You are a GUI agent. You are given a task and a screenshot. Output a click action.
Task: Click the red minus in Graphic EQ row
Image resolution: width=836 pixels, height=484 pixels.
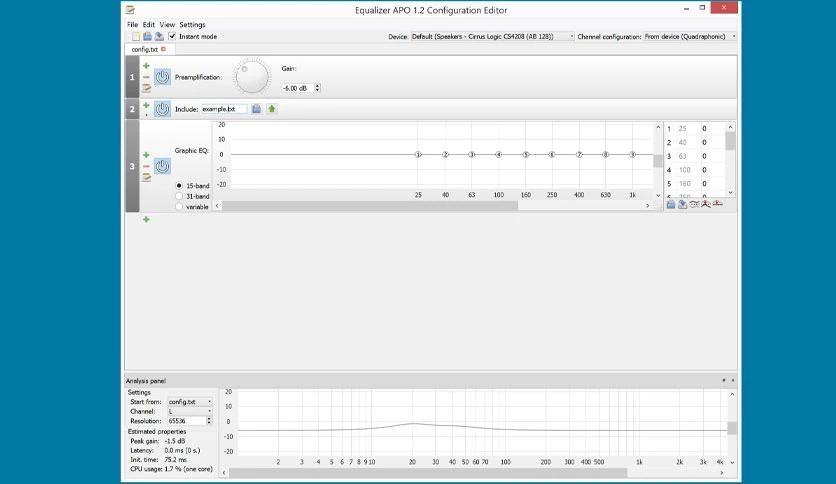point(146,166)
